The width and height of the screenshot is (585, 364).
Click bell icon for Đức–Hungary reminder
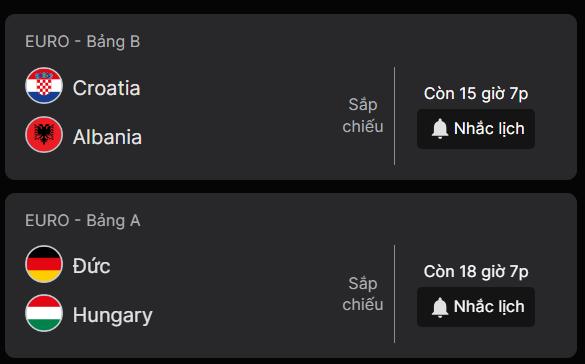[x=440, y=307]
